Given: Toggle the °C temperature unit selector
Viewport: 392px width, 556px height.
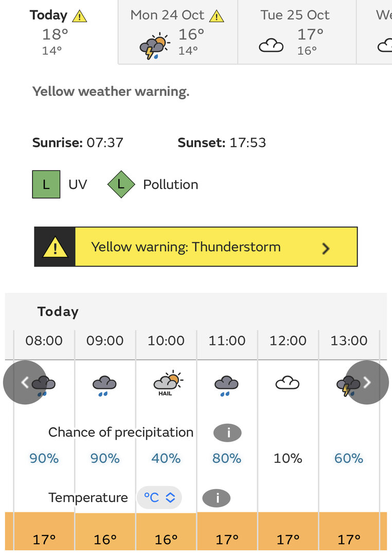Looking at the screenshot, I should tap(159, 497).
